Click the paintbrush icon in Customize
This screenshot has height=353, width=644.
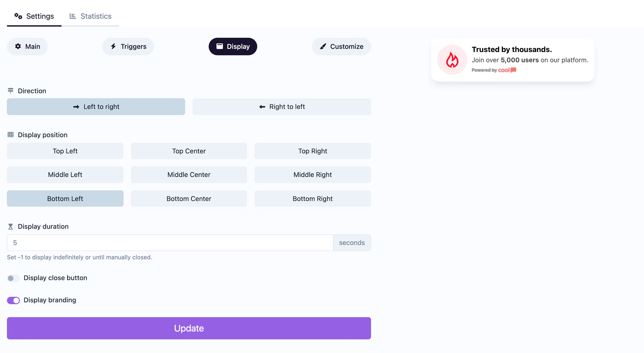[323, 46]
